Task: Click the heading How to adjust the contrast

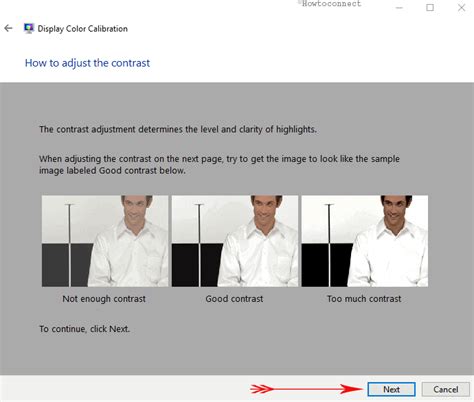Action: tap(87, 63)
